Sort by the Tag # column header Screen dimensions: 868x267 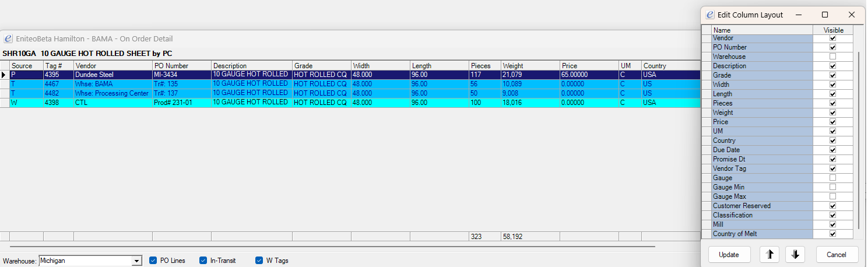(58, 66)
